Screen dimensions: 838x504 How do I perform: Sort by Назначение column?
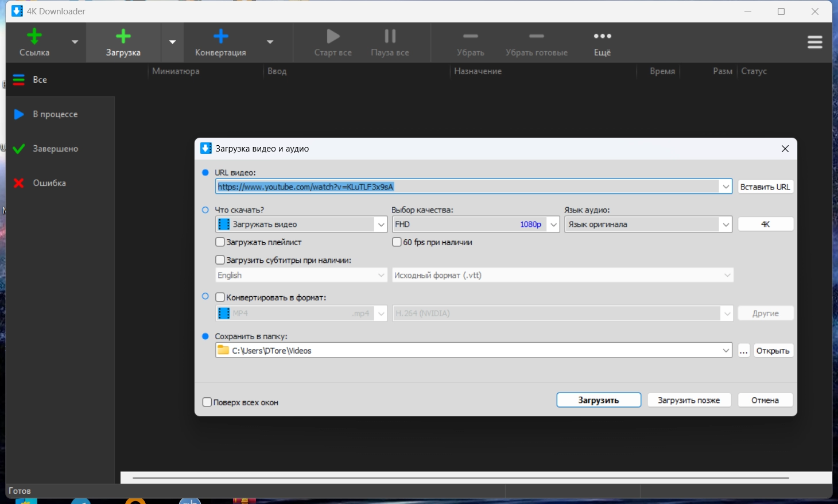coord(478,71)
